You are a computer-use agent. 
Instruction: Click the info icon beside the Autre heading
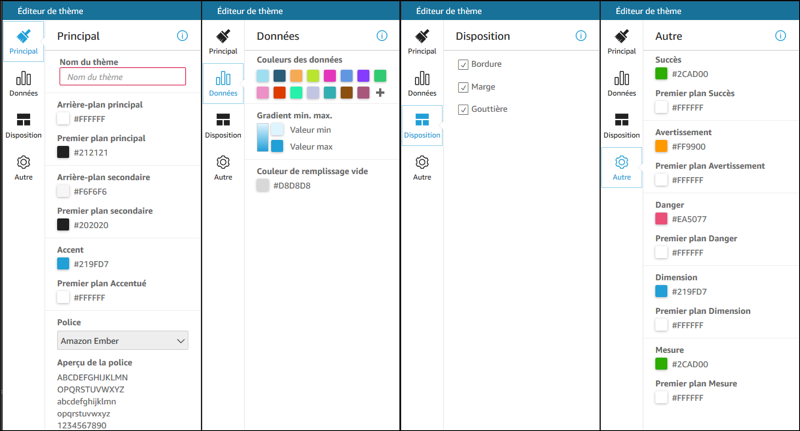[x=781, y=36]
